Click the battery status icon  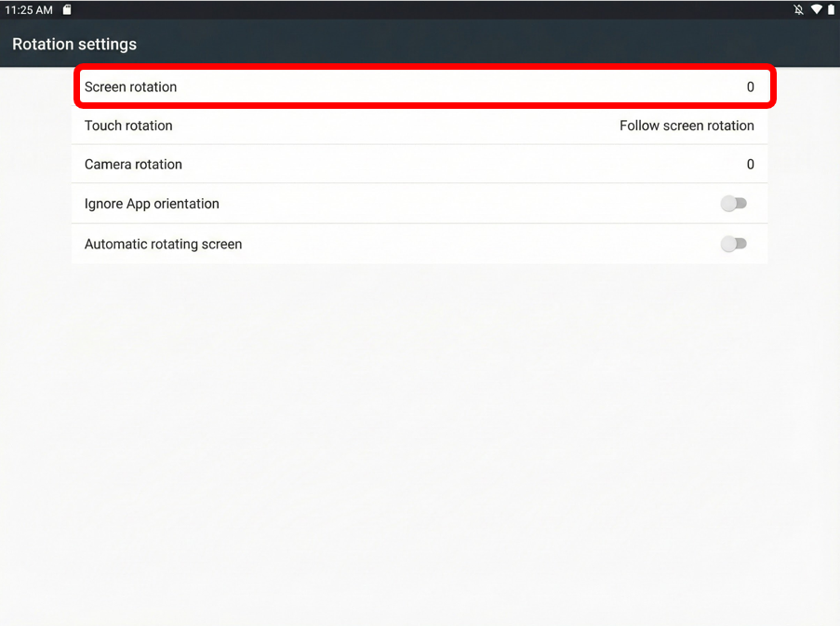pyautogui.click(x=831, y=9)
